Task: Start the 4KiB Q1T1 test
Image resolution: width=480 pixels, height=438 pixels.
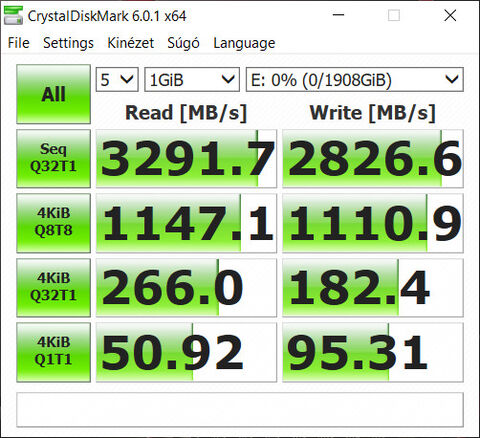Action: point(53,352)
